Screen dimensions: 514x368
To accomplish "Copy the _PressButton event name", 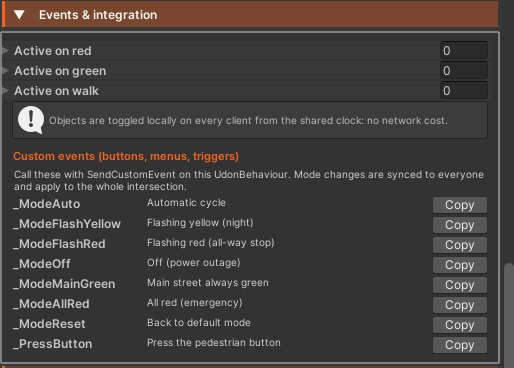I will pos(460,345).
